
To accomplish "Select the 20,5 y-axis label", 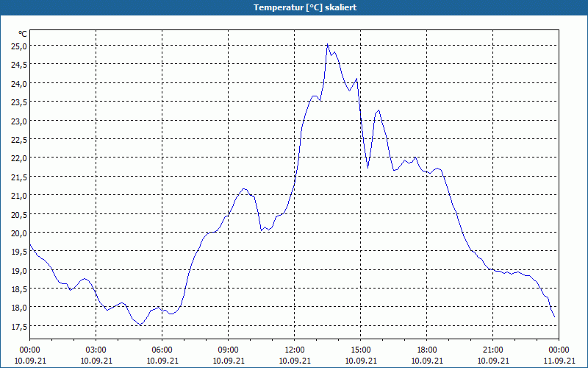I will point(20,214).
